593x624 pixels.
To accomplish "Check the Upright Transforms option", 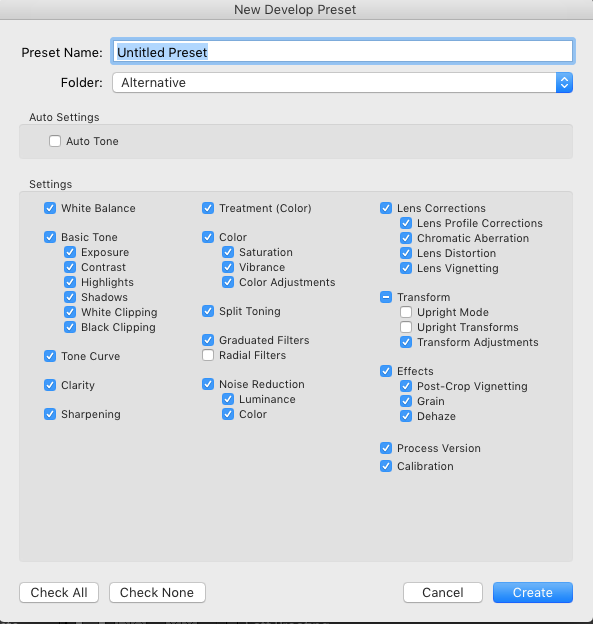I will [x=406, y=327].
